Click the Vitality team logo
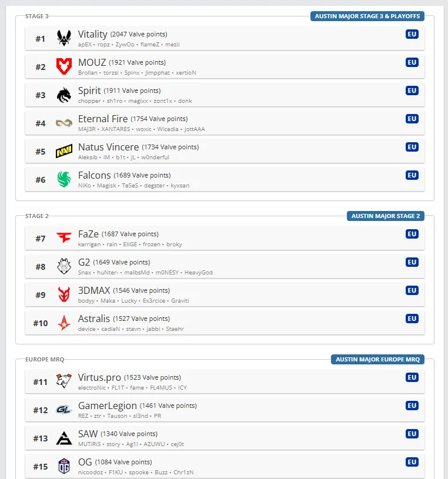Image resolution: width=448 pixels, height=479 pixels. click(64, 38)
